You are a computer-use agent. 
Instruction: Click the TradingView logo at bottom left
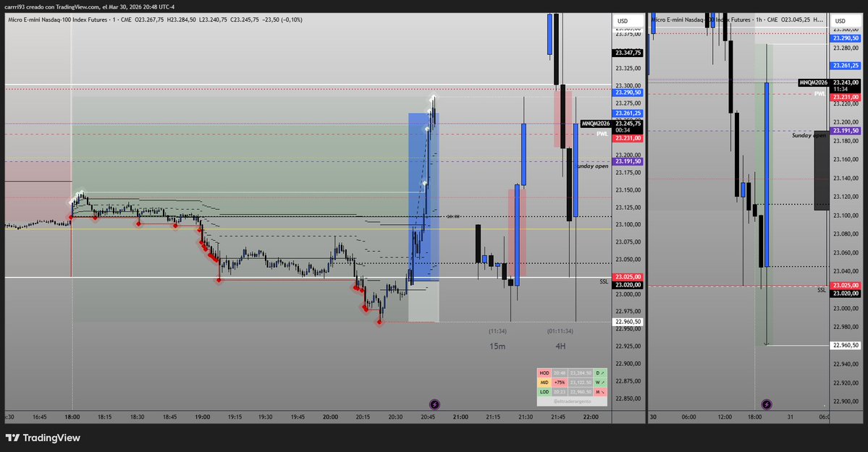[43, 438]
